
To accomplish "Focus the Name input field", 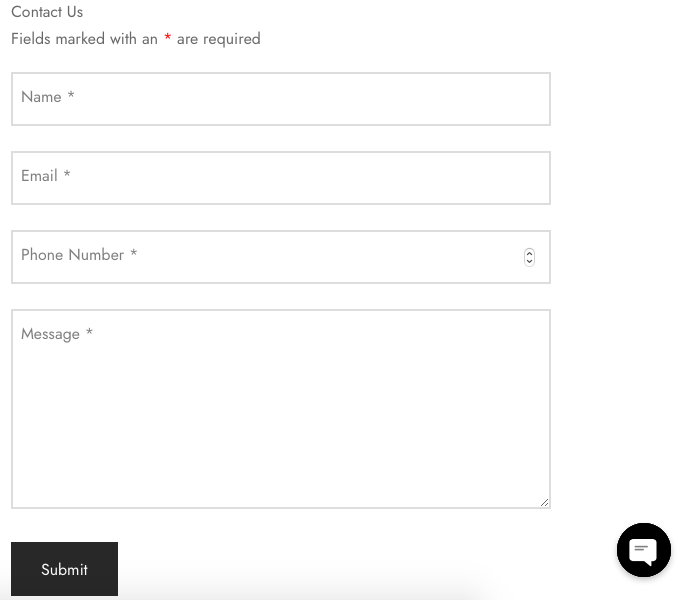I will pos(281,99).
